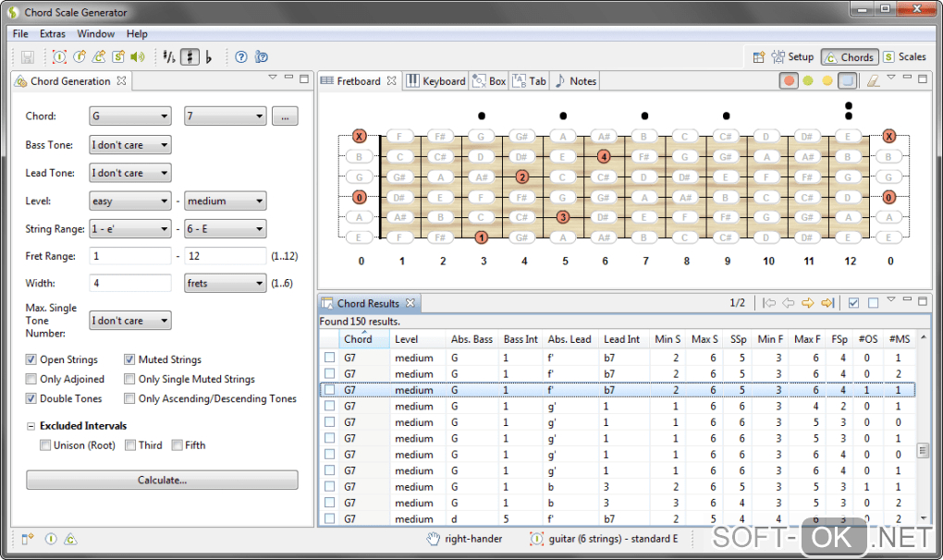Click deselect-all empty box icon in Chord Results

tap(874, 303)
